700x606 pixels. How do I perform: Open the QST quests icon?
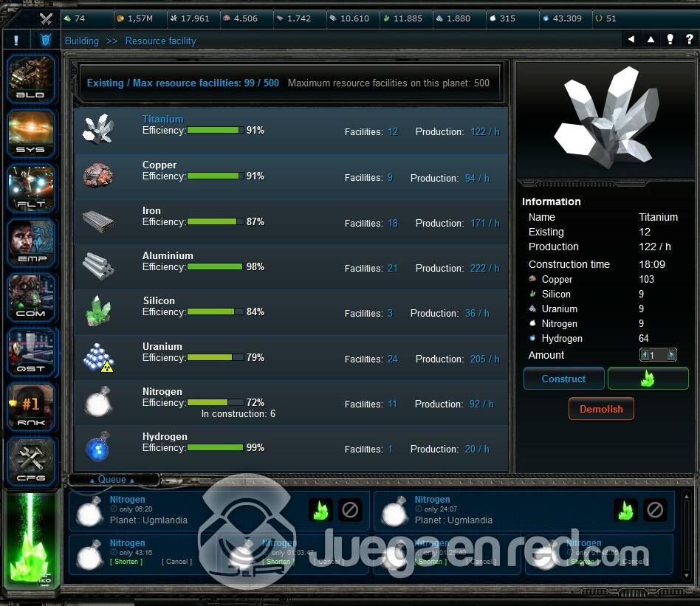(31, 351)
